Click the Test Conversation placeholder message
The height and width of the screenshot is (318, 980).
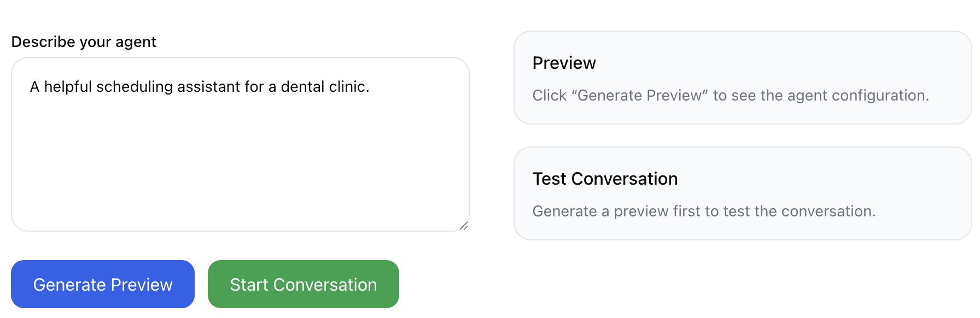click(704, 211)
